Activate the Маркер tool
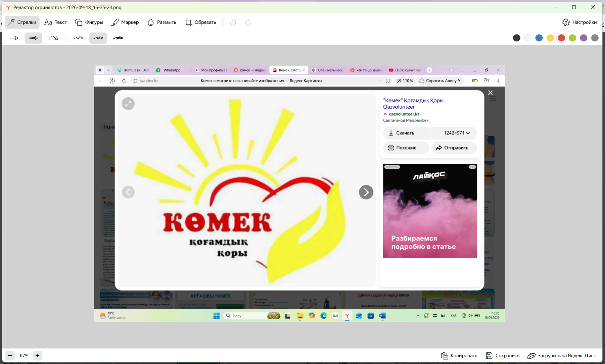This screenshot has height=364, width=605. tap(125, 22)
